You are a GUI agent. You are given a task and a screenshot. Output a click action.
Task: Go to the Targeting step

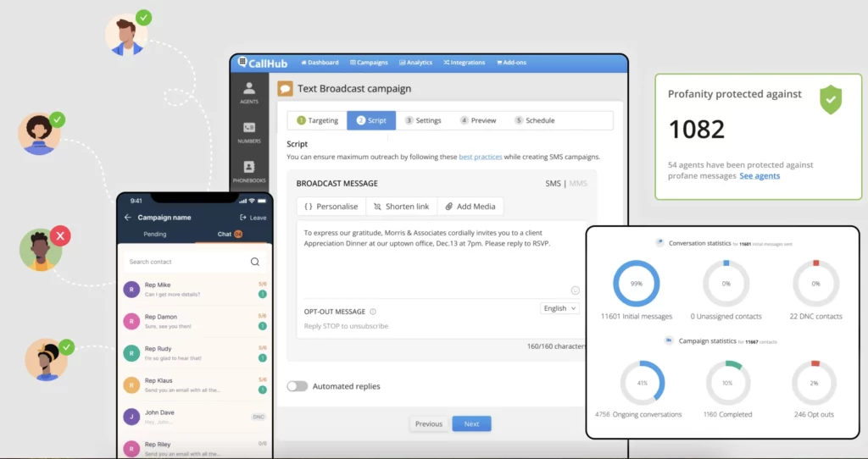(x=318, y=120)
